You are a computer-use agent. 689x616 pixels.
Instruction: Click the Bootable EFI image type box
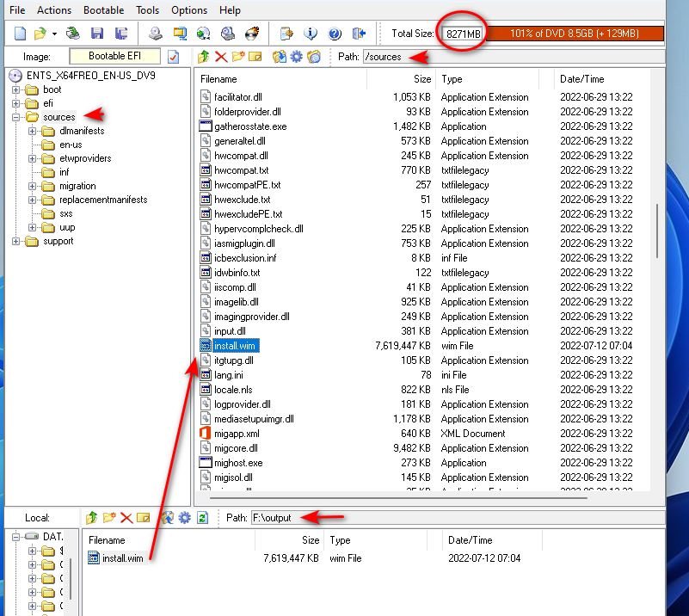point(114,56)
